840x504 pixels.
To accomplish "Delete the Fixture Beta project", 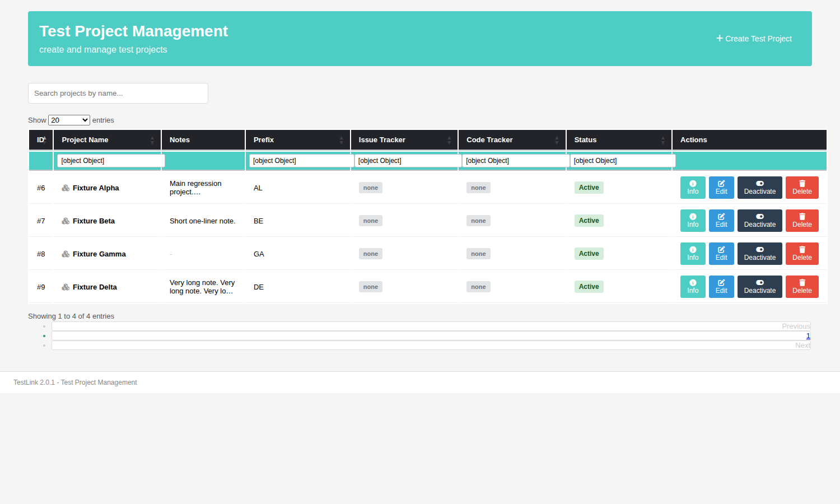I will (x=802, y=221).
